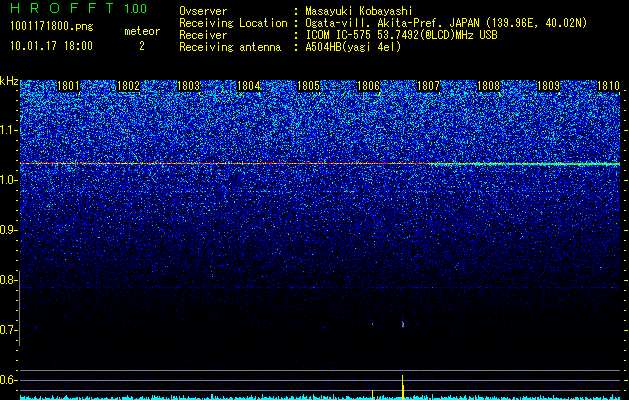Image resolution: width=629 pixels, height=400 pixels.
Task: Select the observer name Masayuki Kobayashi
Action: tap(359, 11)
